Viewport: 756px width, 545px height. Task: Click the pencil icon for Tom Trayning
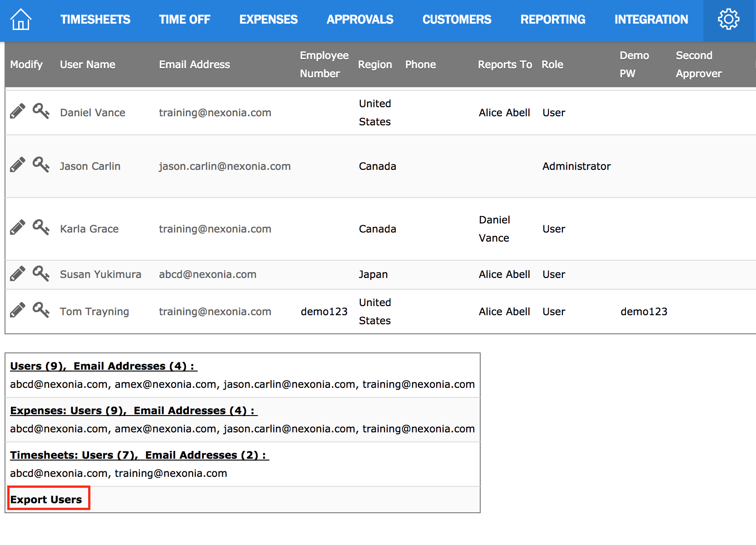click(x=18, y=311)
